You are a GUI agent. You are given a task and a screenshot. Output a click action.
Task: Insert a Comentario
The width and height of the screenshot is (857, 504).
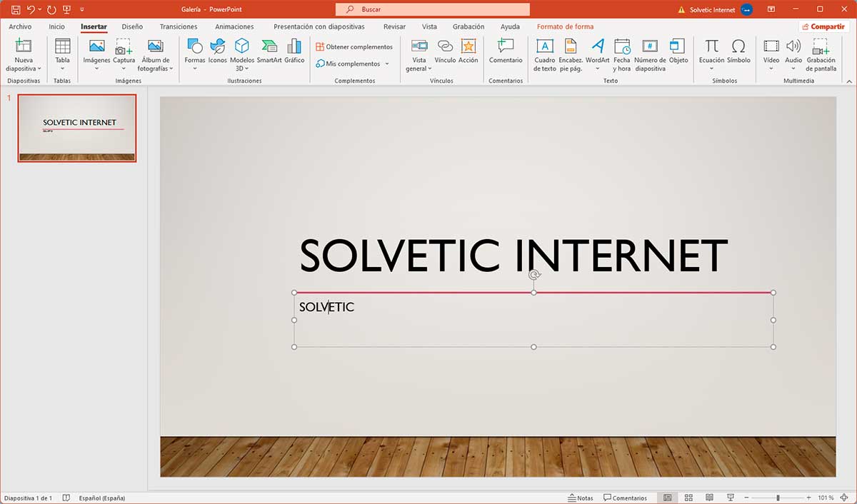pyautogui.click(x=506, y=51)
